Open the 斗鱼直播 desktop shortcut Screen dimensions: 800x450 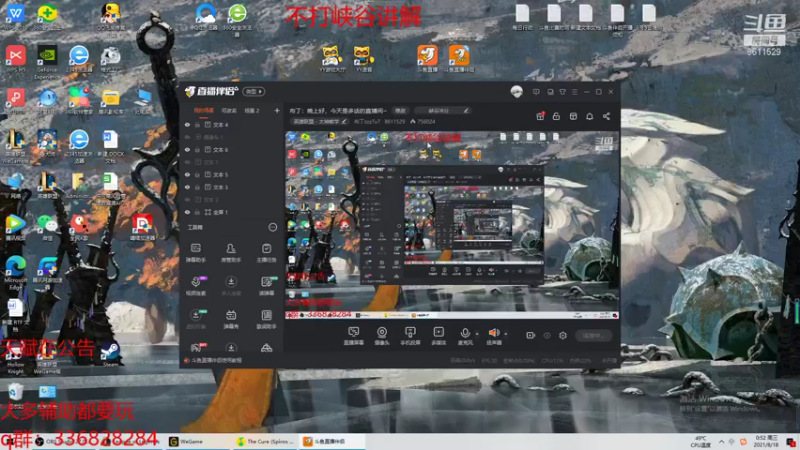click(x=428, y=59)
